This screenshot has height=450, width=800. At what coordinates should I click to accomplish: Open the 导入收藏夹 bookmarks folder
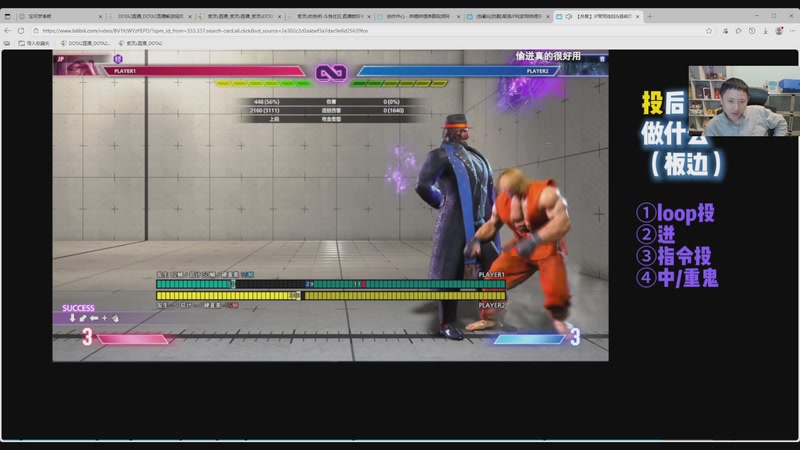coord(34,43)
